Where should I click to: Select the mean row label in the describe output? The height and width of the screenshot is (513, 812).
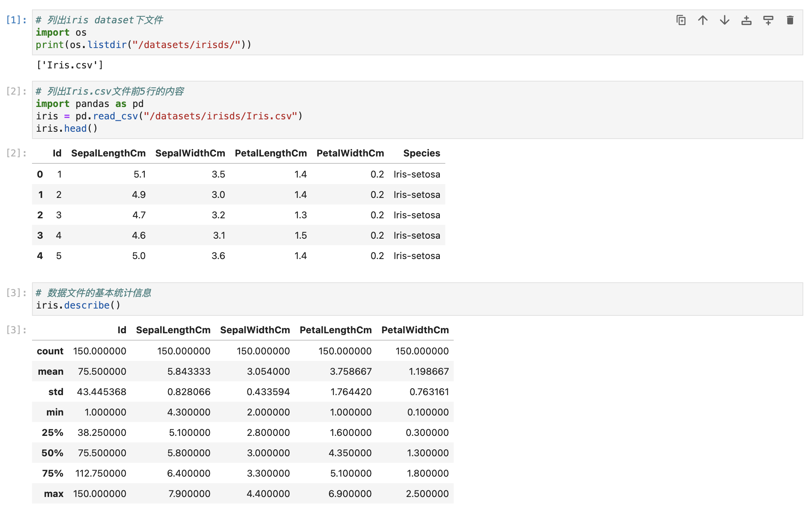[x=51, y=371]
